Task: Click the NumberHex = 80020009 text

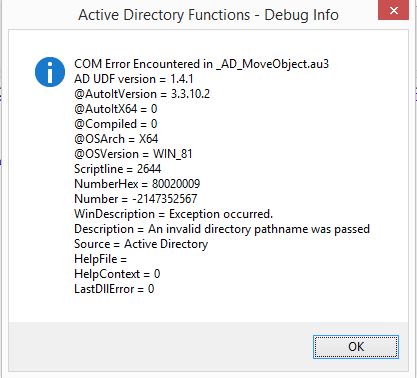Action: [137, 184]
